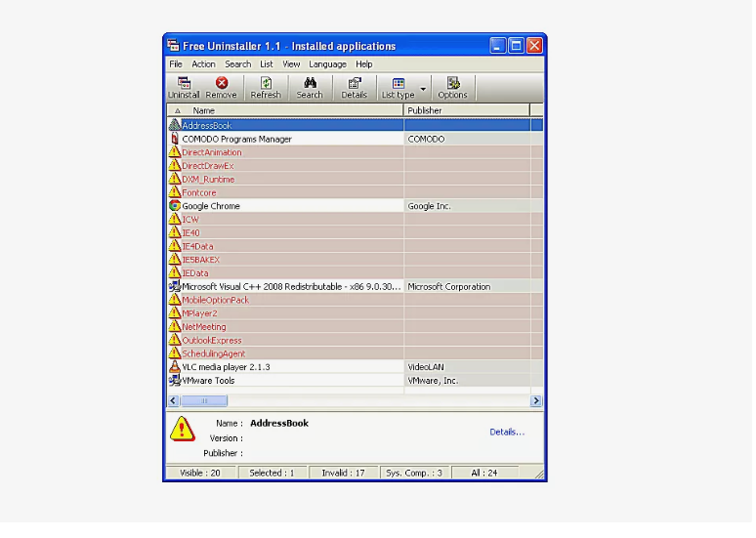Open the View menu
Image resolution: width=756 pixels, height=538 pixels.
[291, 64]
